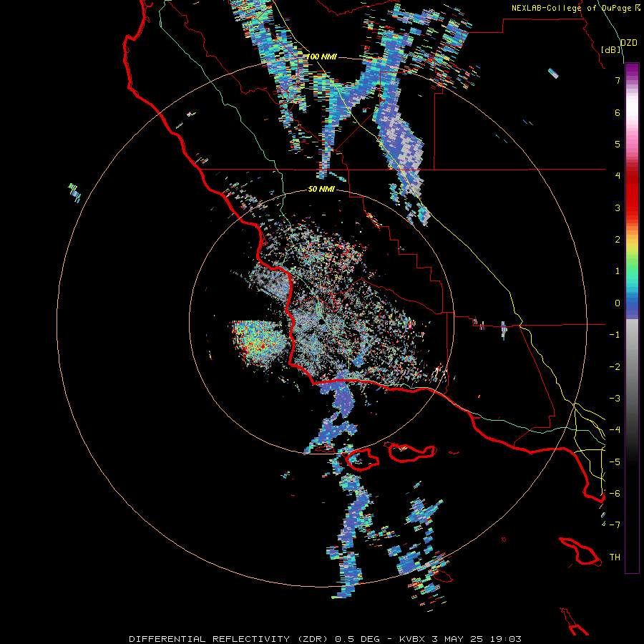The height and width of the screenshot is (644, 644).
Task: Click the 100 NMI range ring label
Action: coord(322,57)
